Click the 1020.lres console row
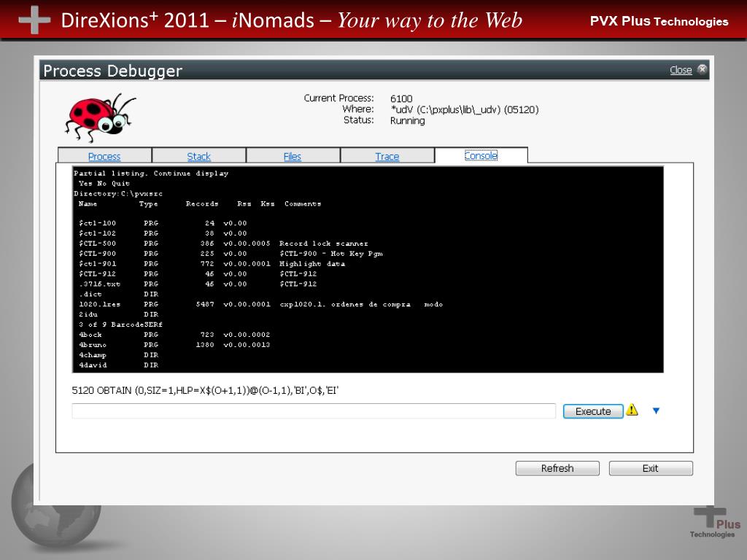This screenshot has height=560, width=747. click(x=260, y=304)
